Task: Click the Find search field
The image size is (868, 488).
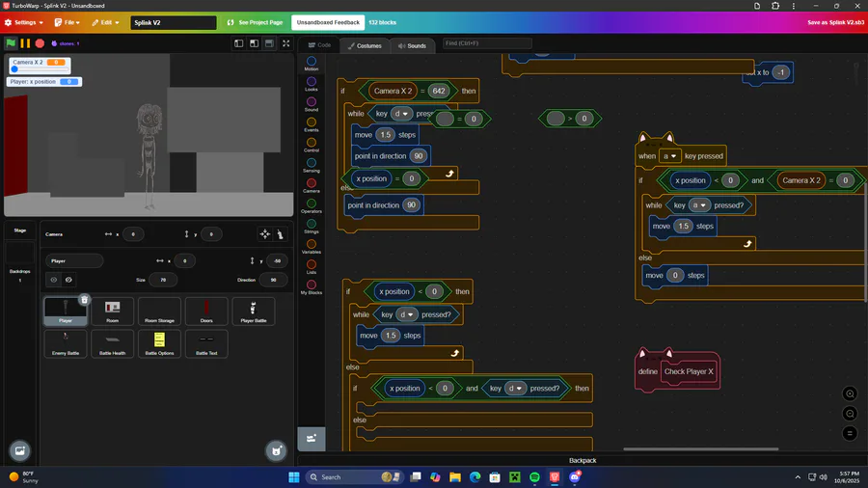Action: pos(487,43)
